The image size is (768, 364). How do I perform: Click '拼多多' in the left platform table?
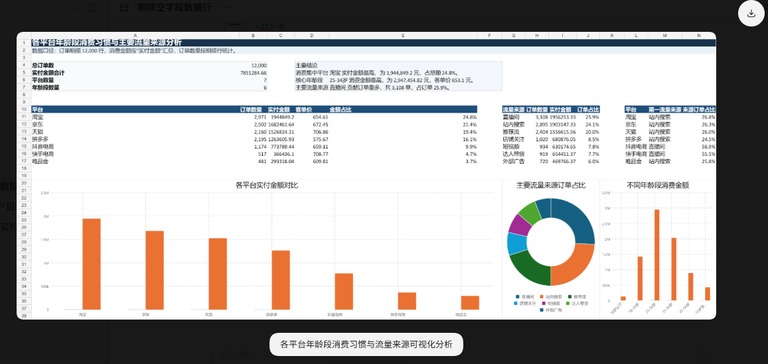(40, 139)
